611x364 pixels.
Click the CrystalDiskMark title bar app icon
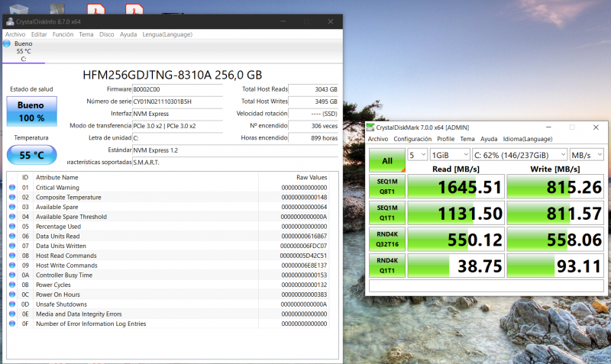point(372,127)
